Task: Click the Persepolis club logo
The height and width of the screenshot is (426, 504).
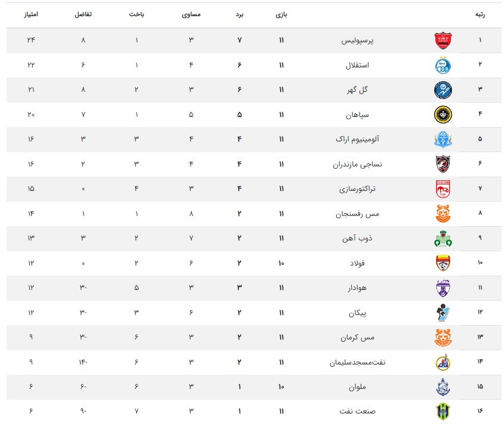Action: coord(442,41)
